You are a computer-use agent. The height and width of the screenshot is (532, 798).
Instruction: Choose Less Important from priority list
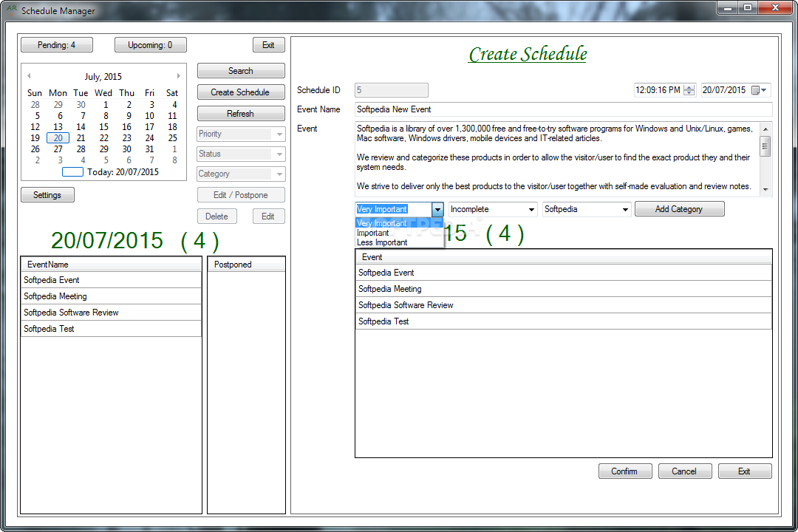click(x=399, y=242)
